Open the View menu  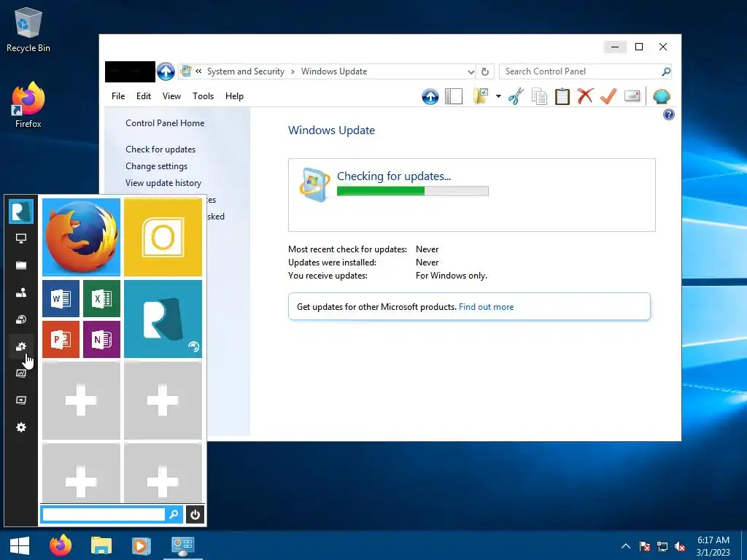pos(171,96)
